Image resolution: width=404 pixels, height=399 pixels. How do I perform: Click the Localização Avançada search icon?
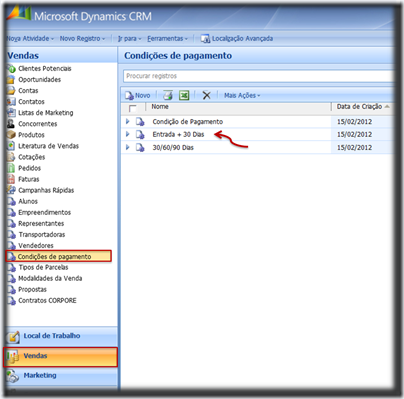[205, 39]
